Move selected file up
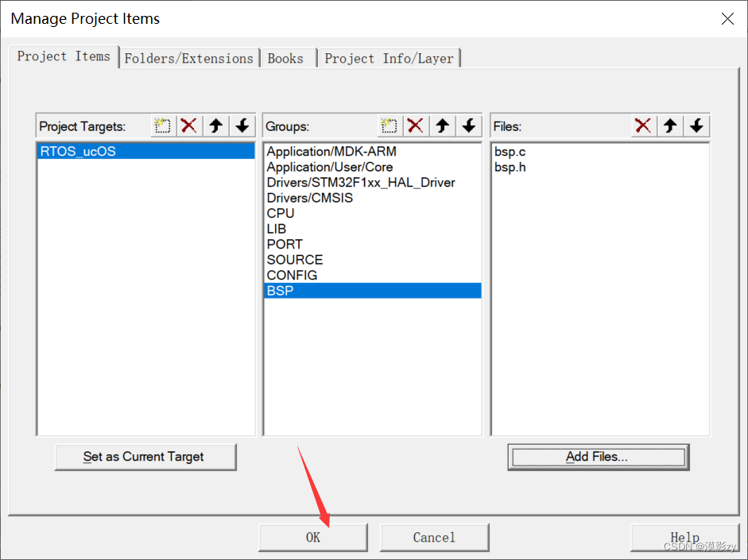 click(x=670, y=126)
